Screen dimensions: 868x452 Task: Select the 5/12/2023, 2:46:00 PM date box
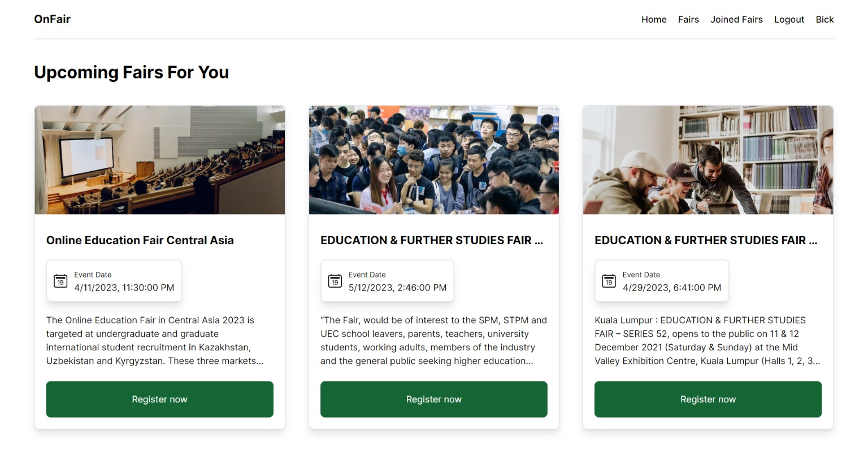(x=387, y=281)
